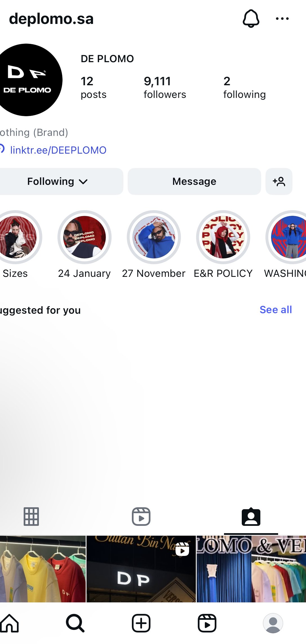Open the 27 November story highlight
The image size is (306, 644).
pyautogui.click(x=154, y=237)
